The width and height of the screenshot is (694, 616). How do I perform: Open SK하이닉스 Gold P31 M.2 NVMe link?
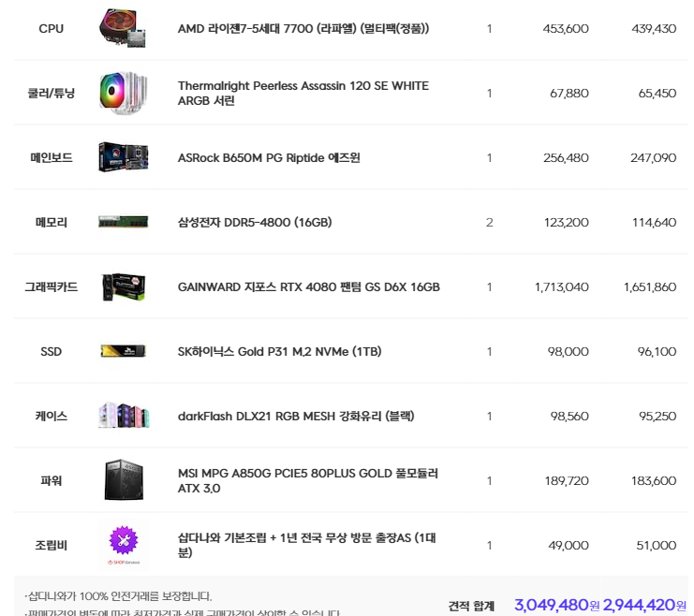[x=279, y=351]
